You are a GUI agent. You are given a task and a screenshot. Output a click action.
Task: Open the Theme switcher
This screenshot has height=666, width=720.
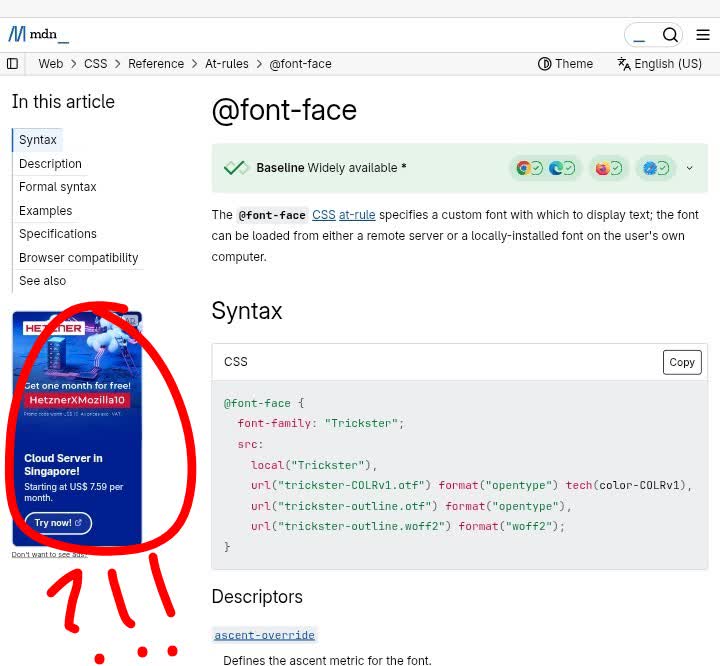pyautogui.click(x=565, y=64)
